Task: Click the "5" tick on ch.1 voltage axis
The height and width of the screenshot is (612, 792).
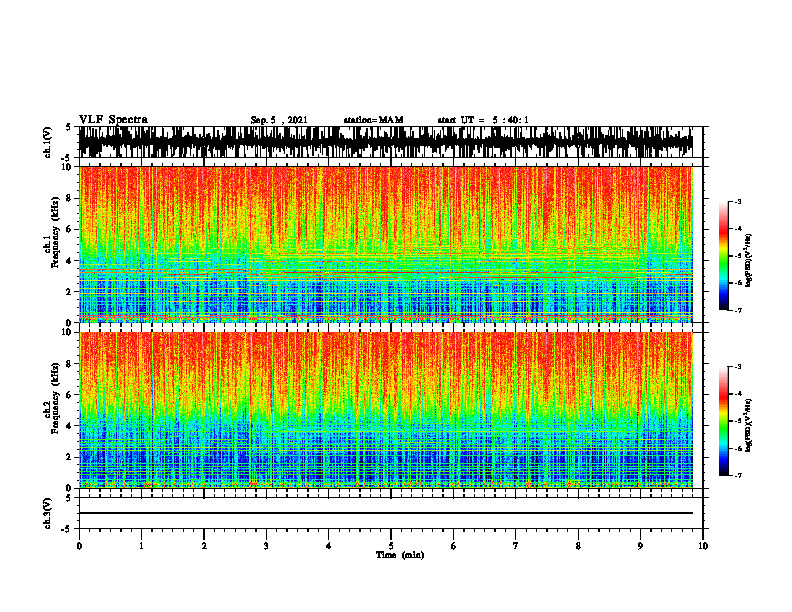Action: (69, 127)
